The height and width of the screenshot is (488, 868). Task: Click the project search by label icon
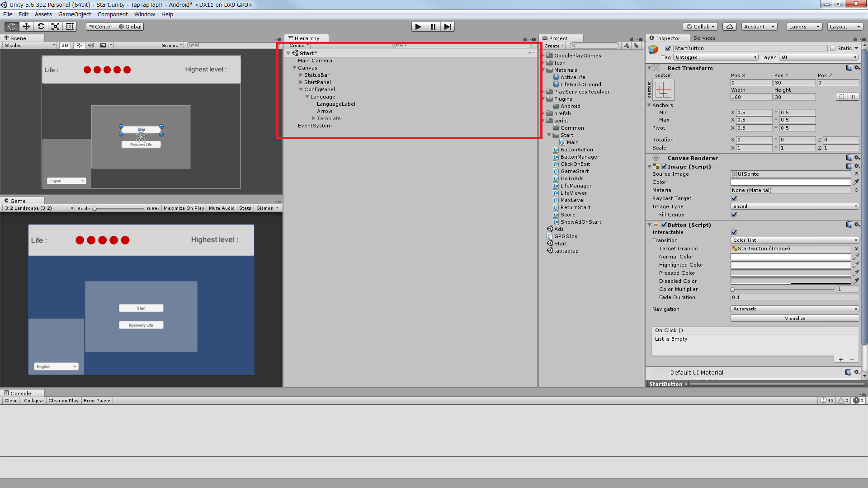[636, 46]
